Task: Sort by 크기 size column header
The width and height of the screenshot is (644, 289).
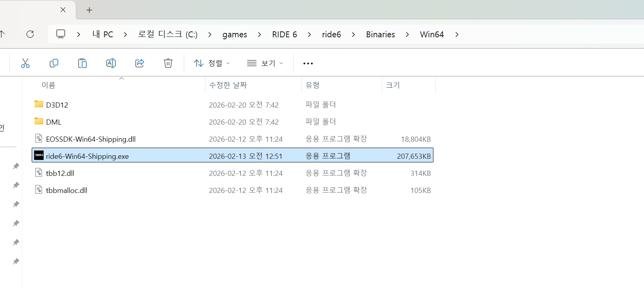Action: pos(393,85)
